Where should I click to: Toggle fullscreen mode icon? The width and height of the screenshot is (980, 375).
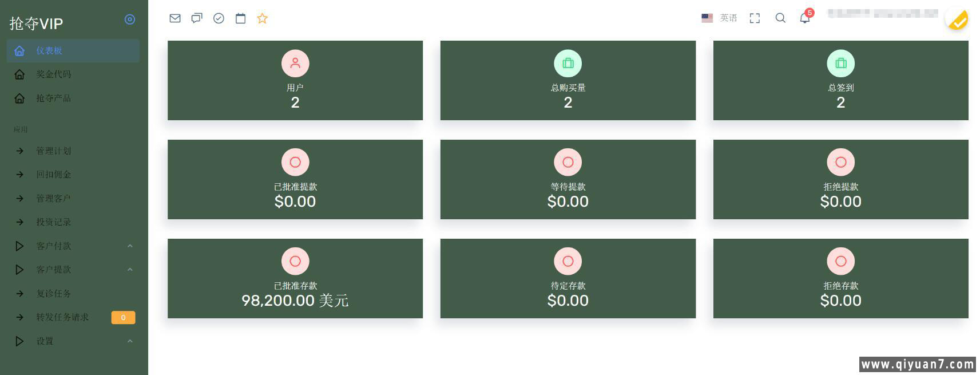pyautogui.click(x=755, y=18)
